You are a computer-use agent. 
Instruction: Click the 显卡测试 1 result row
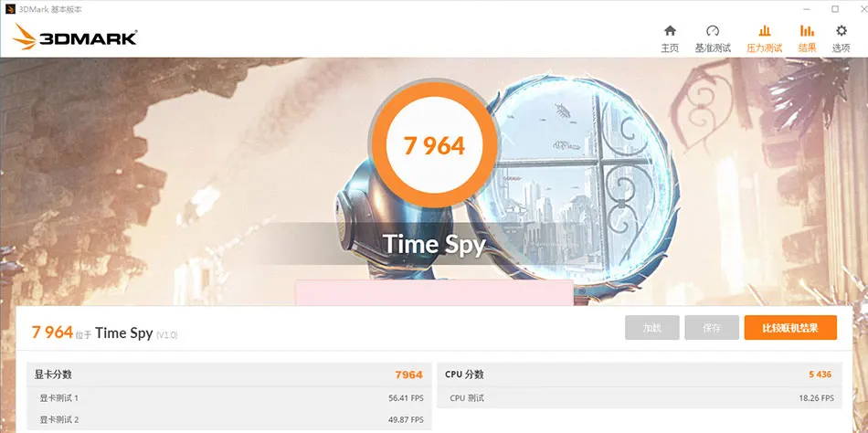pyautogui.click(x=229, y=397)
